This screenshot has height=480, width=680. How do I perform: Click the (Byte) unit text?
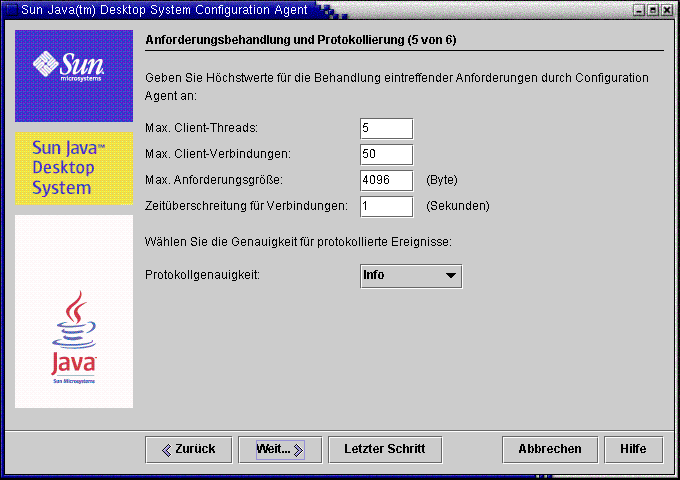442,180
